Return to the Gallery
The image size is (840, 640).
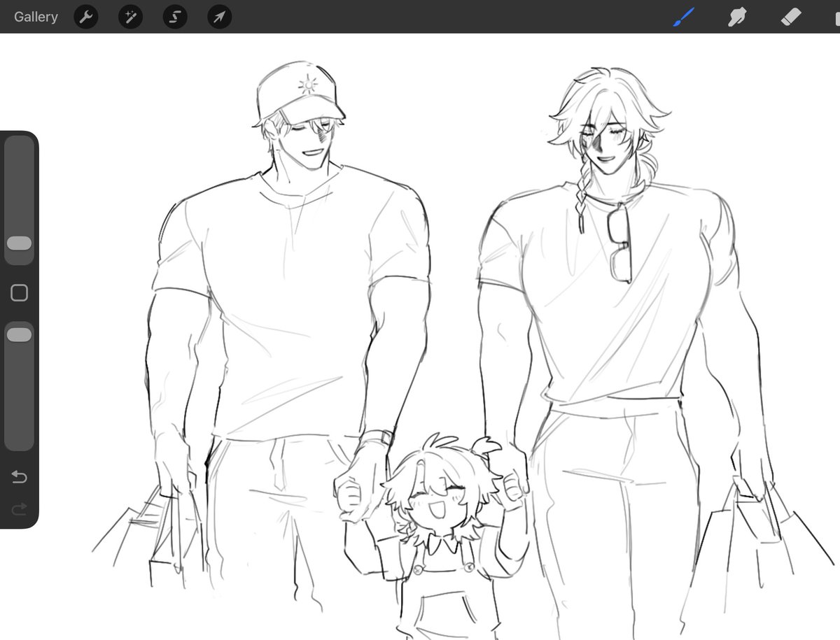coord(36,17)
